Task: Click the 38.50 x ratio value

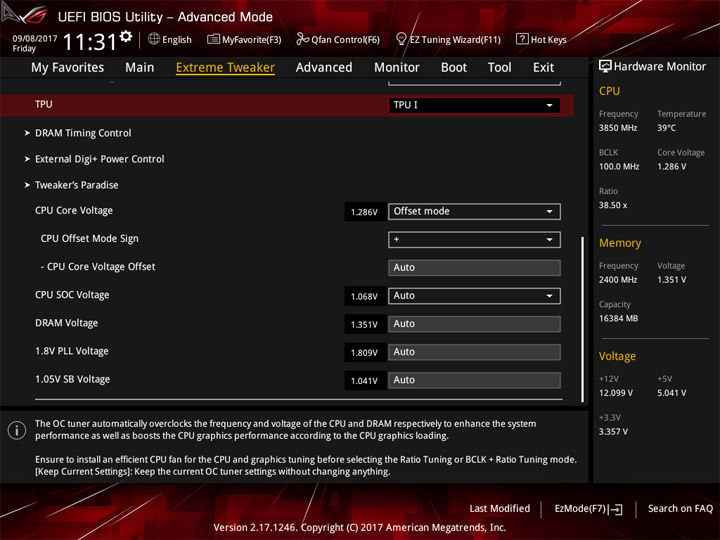Action: point(613,205)
